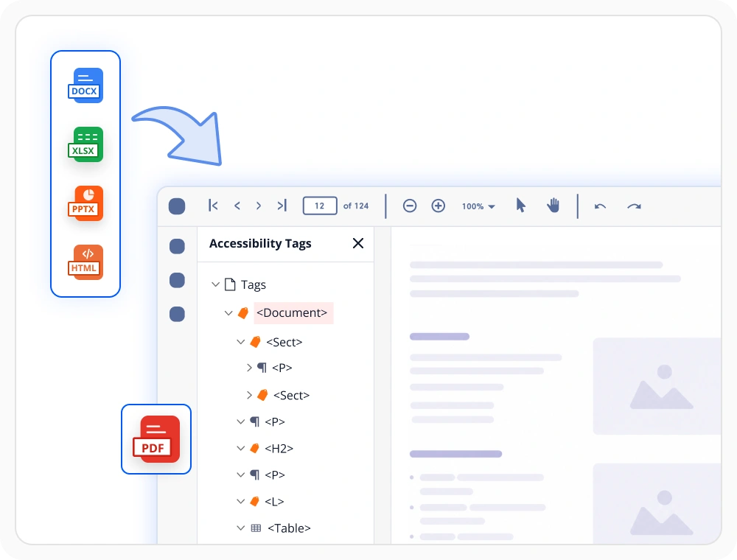Expand the nested <Sect> node chevron
737x560 pixels.
[x=250, y=395]
